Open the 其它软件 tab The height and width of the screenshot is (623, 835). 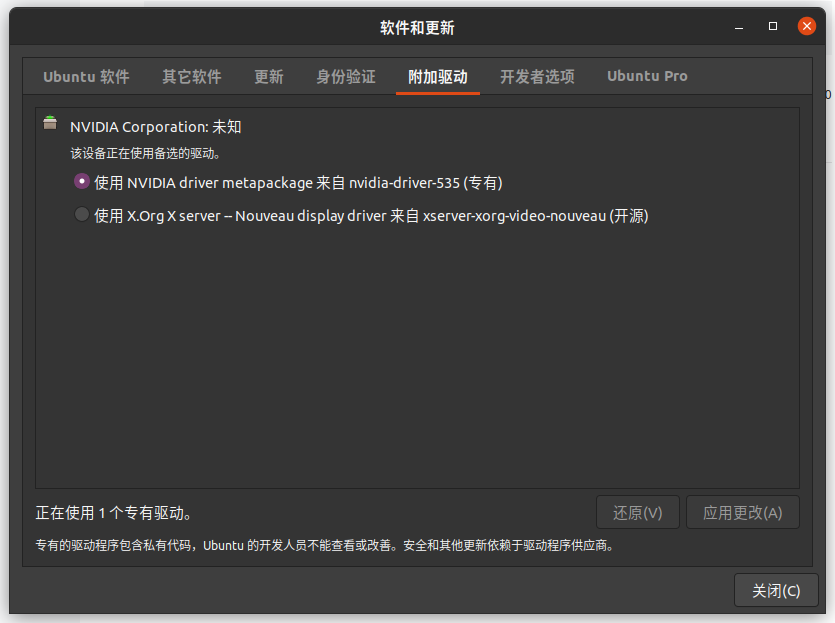[191, 76]
